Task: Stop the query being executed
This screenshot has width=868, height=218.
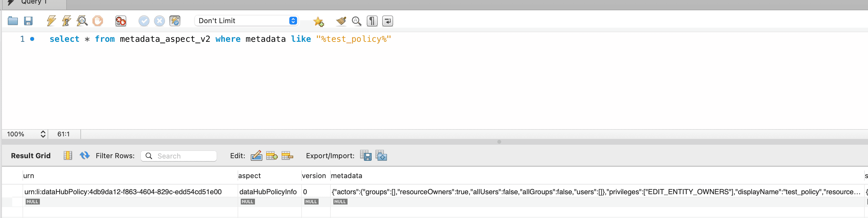Action: pos(98,21)
